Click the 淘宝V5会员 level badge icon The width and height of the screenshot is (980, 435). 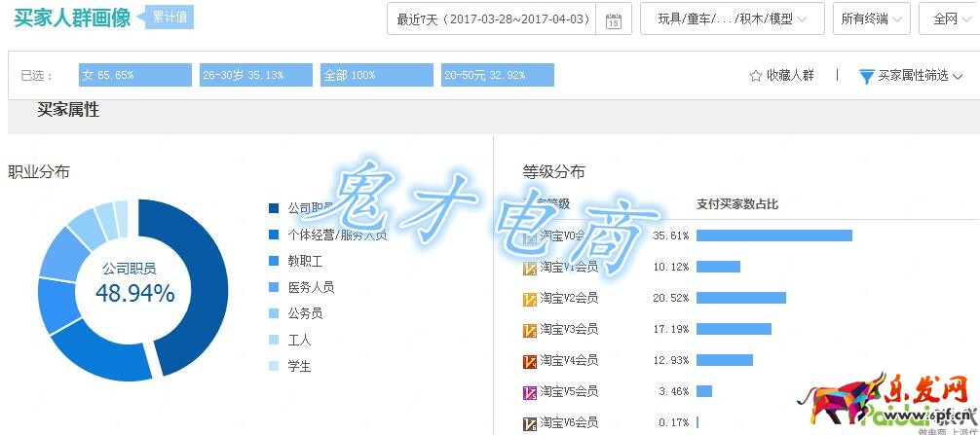click(530, 392)
